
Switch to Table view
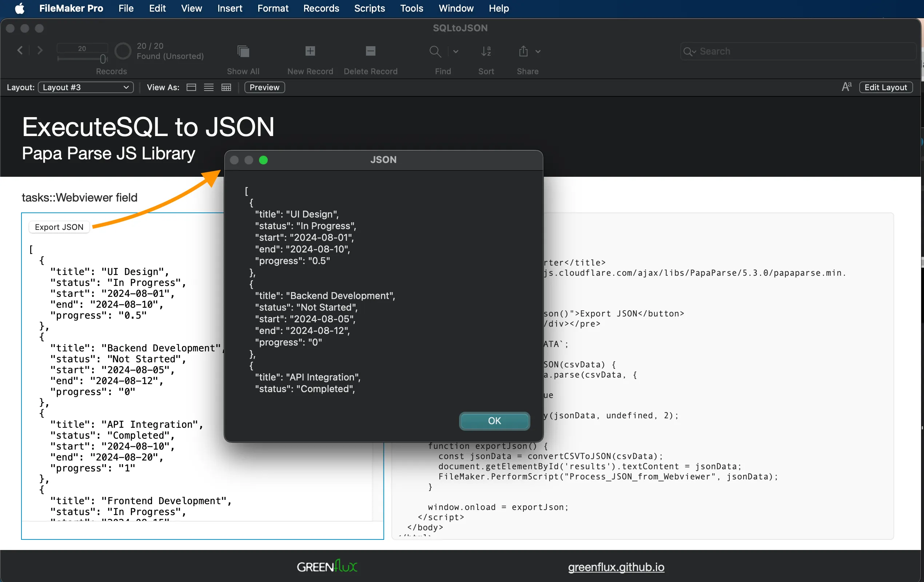[x=226, y=87]
